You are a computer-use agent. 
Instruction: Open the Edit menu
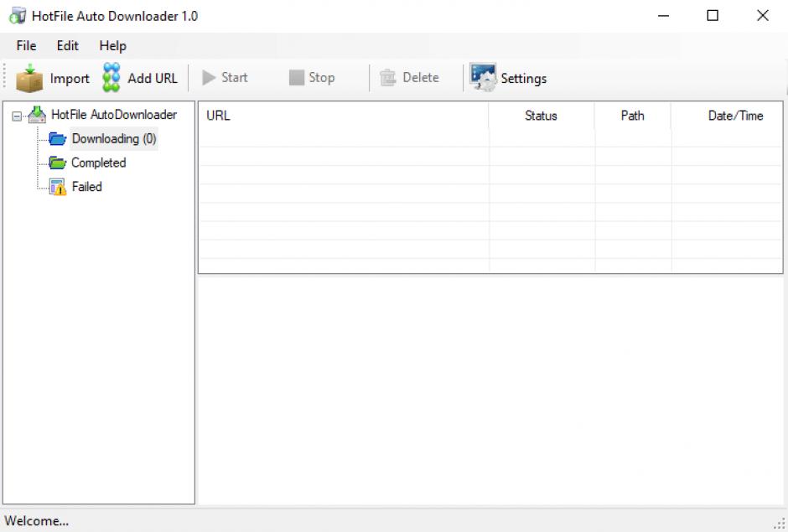point(67,46)
